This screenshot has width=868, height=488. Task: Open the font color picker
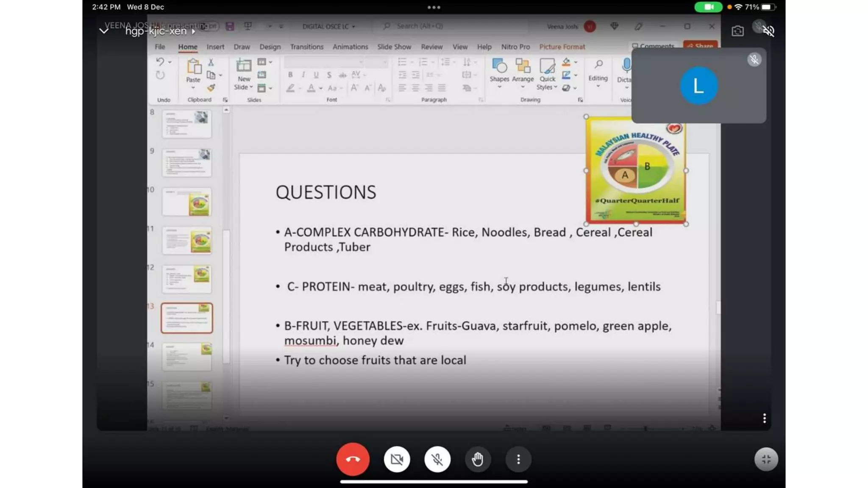point(321,88)
